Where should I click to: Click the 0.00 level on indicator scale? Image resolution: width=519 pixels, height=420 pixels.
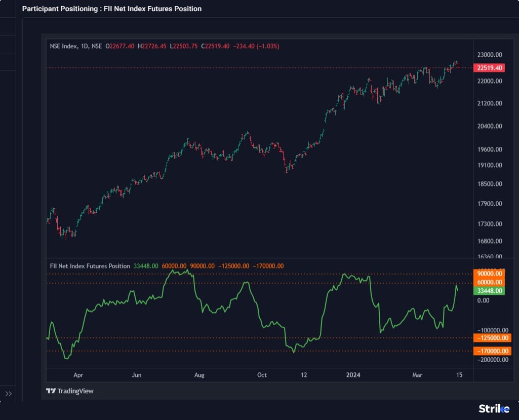(x=483, y=300)
